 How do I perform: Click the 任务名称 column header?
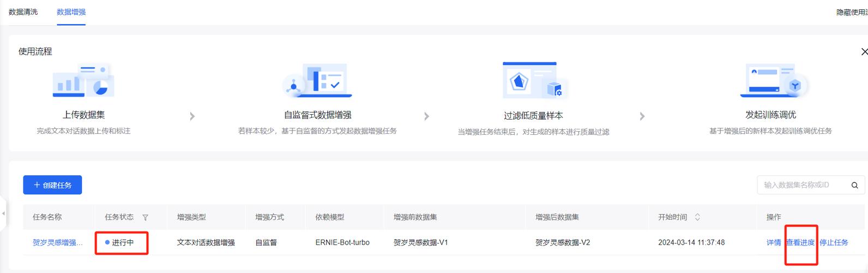point(47,217)
